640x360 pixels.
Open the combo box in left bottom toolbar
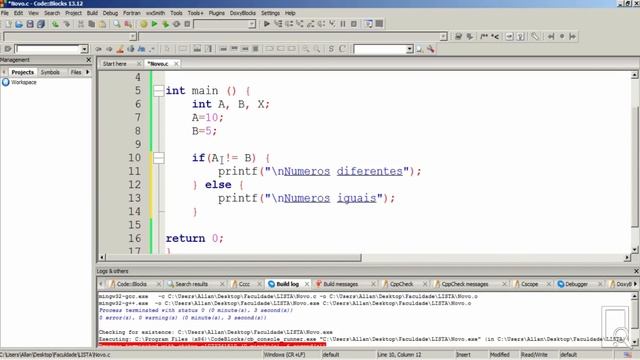(x=84, y=49)
